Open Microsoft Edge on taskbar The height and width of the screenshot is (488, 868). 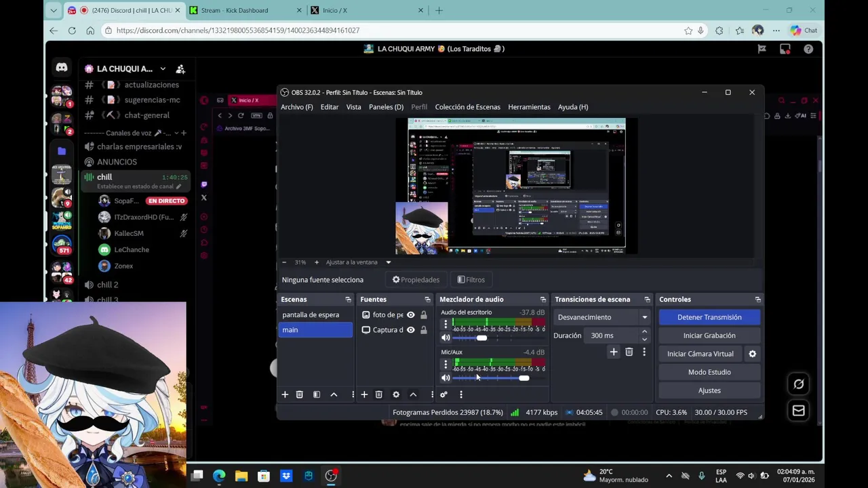(x=219, y=476)
